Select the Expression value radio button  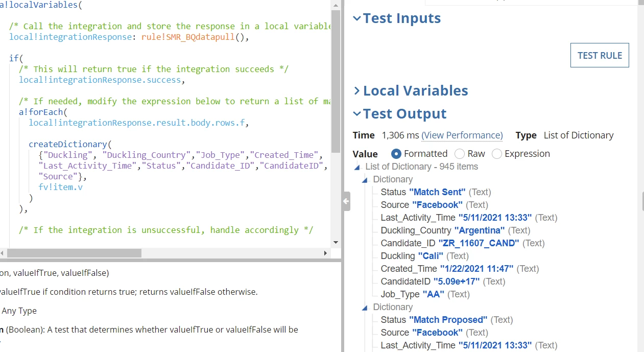click(x=497, y=154)
